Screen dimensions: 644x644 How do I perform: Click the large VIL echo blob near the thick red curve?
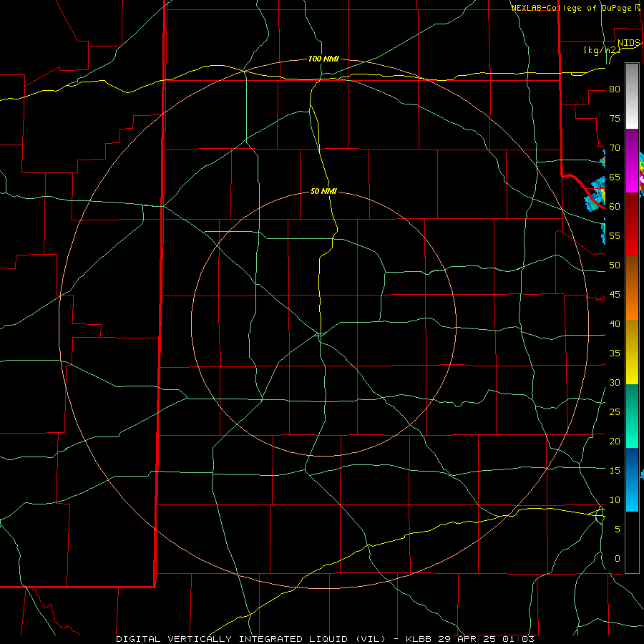tap(596, 194)
